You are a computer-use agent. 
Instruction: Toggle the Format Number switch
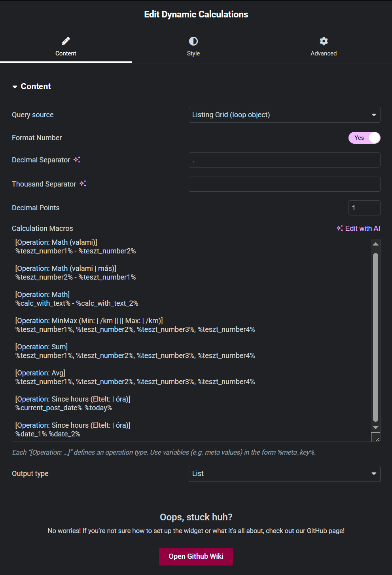(x=364, y=138)
